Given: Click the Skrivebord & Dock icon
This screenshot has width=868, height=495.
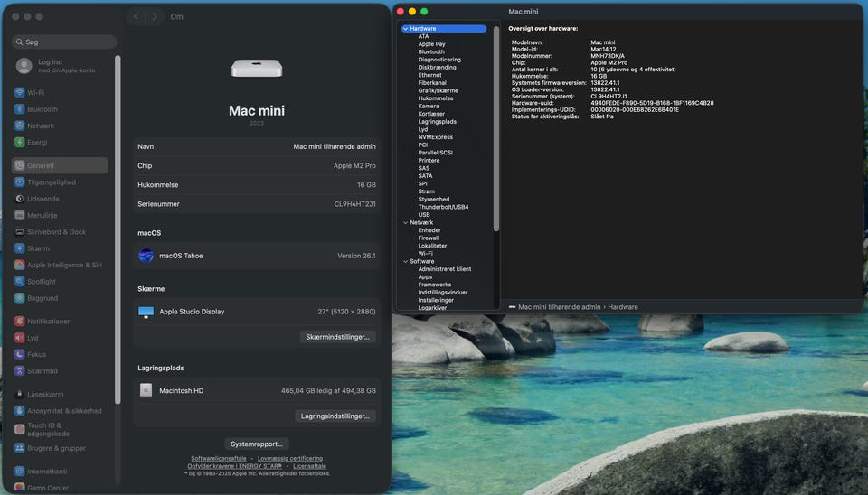Looking at the screenshot, I should point(19,232).
